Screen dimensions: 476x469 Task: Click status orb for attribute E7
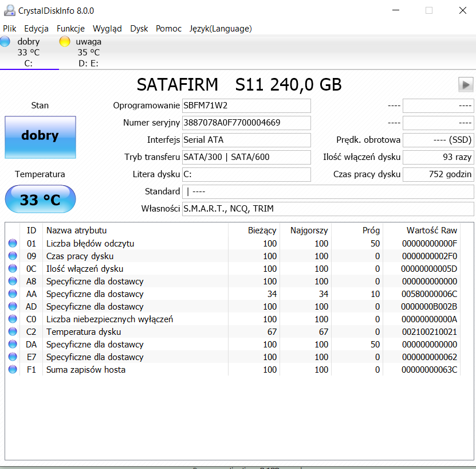tap(13, 357)
